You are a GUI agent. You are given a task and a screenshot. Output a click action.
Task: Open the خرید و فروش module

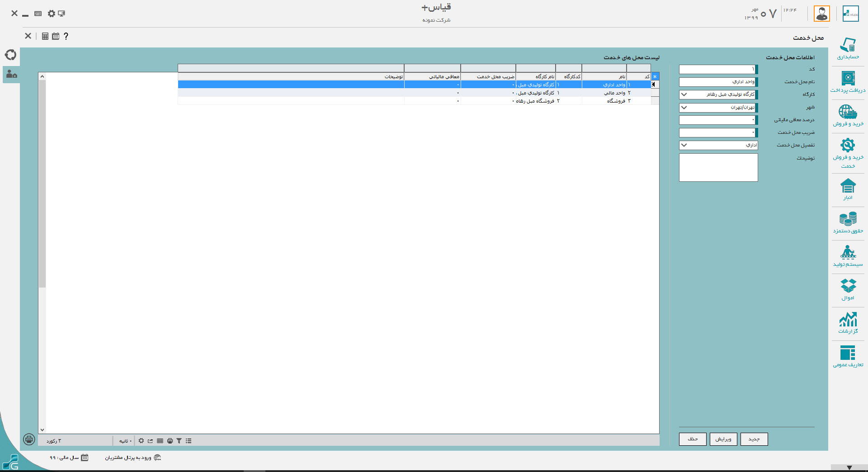[848, 115]
